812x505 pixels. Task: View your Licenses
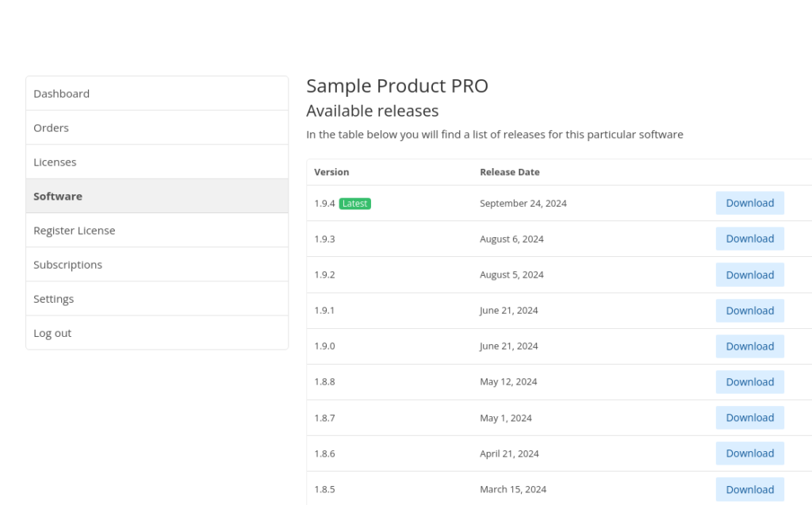coord(55,162)
